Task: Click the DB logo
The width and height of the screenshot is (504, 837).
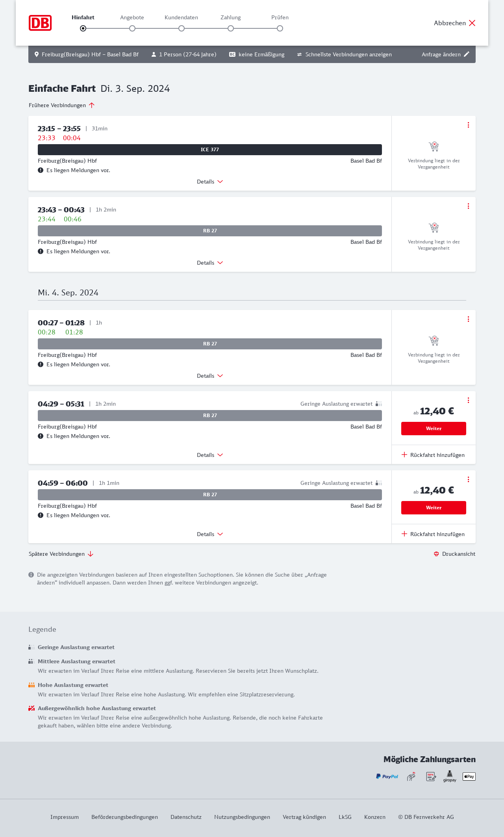Action: pos(40,23)
